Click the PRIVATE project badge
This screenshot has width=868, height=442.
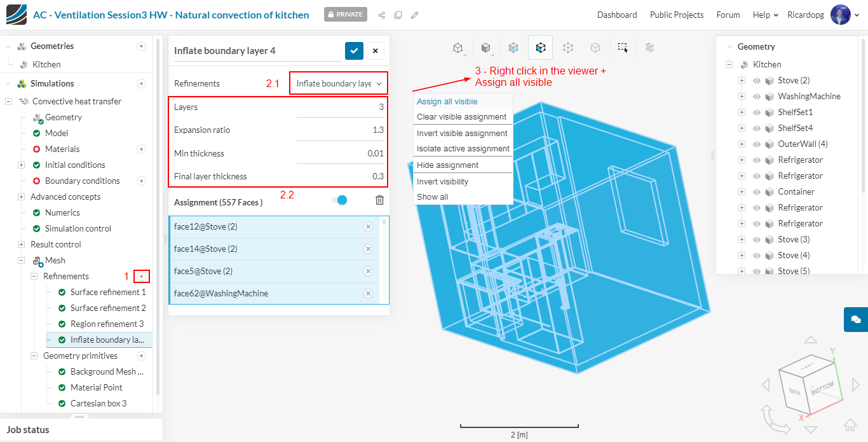pyautogui.click(x=346, y=15)
